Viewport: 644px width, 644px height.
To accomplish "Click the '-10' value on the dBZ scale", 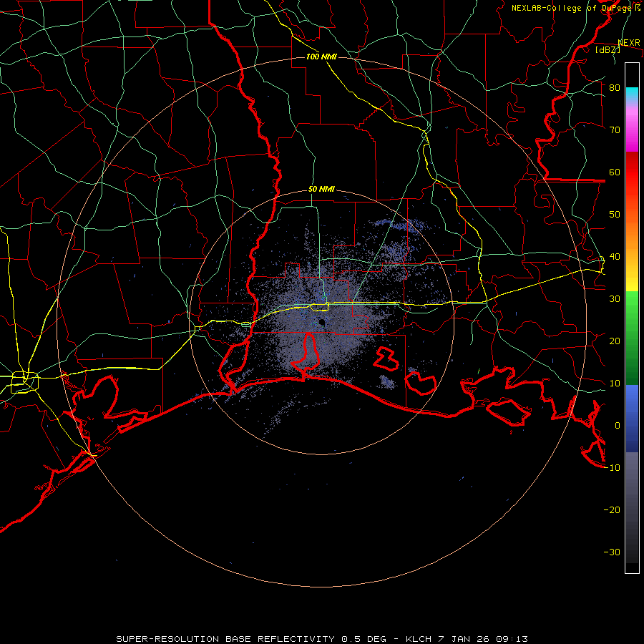I will pos(612,468).
